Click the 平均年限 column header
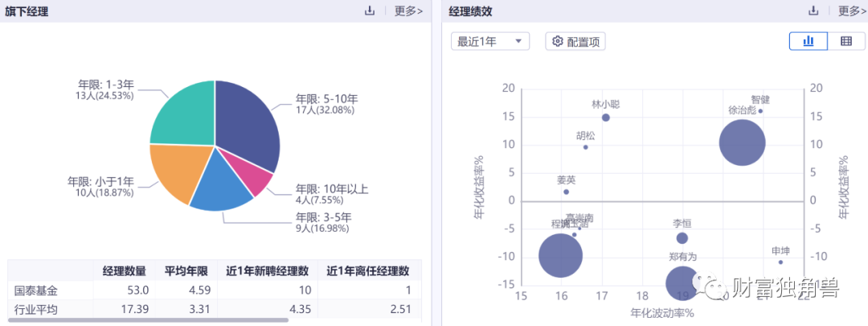 click(186, 271)
